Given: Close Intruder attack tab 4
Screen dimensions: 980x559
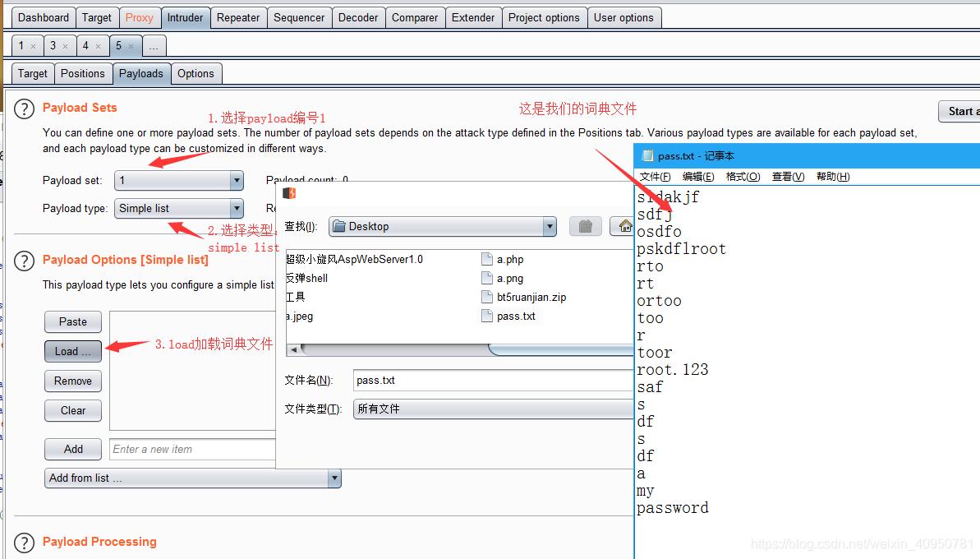Looking at the screenshot, I should coord(98,46).
